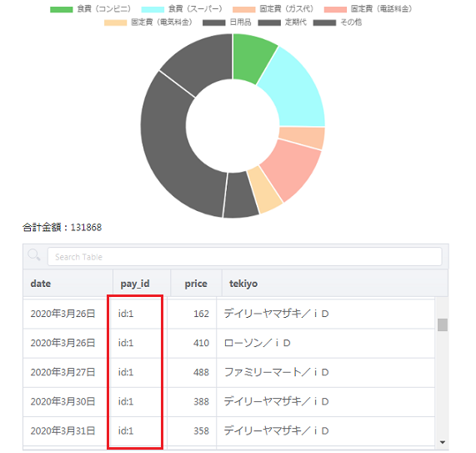
Task: Sort by the pay_id column header
Action: (142, 284)
